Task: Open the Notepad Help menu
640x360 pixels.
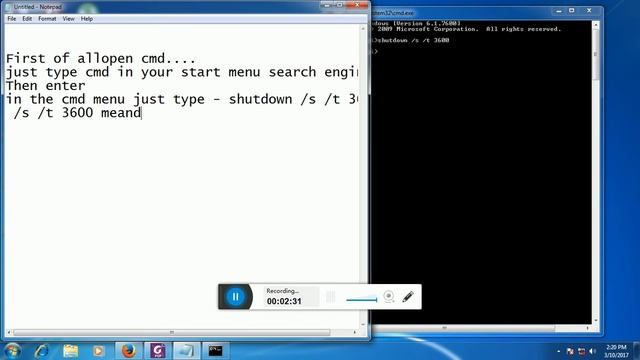Action: [87, 19]
